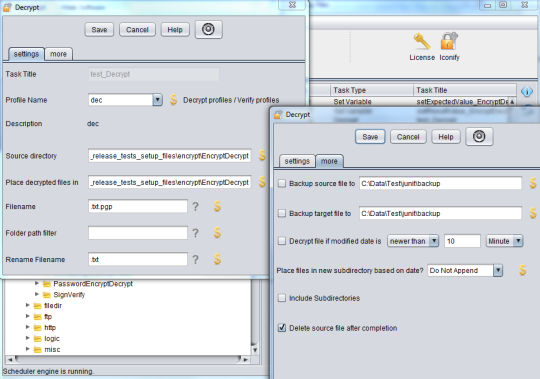Expand the http folder node
The image size is (540, 379).
[x=28, y=327]
